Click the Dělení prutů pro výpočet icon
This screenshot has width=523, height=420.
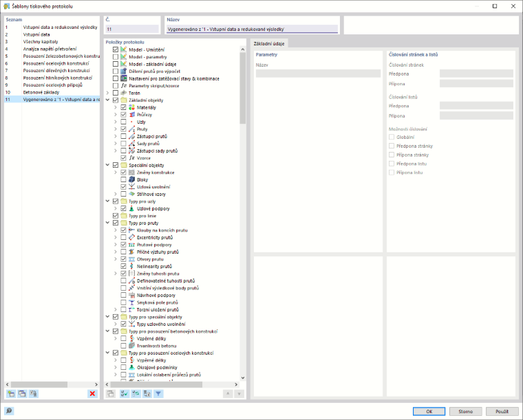click(x=124, y=71)
